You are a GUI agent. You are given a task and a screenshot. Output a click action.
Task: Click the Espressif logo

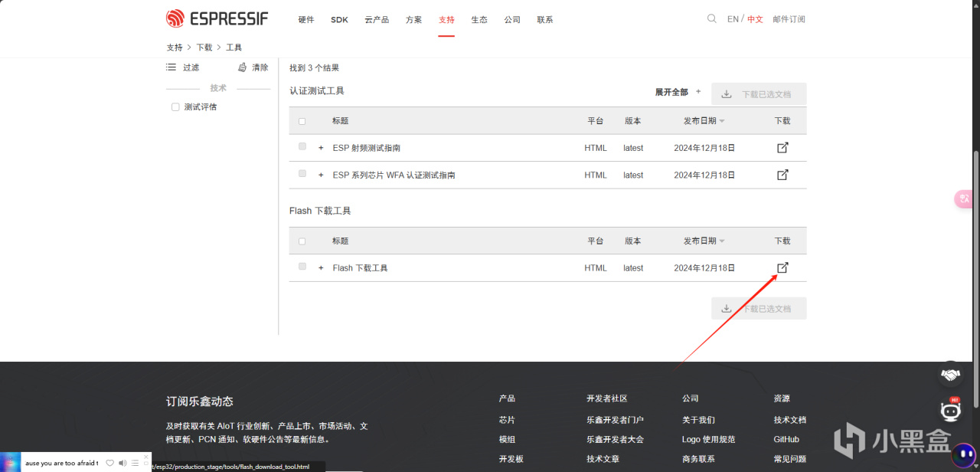(x=217, y=18)
